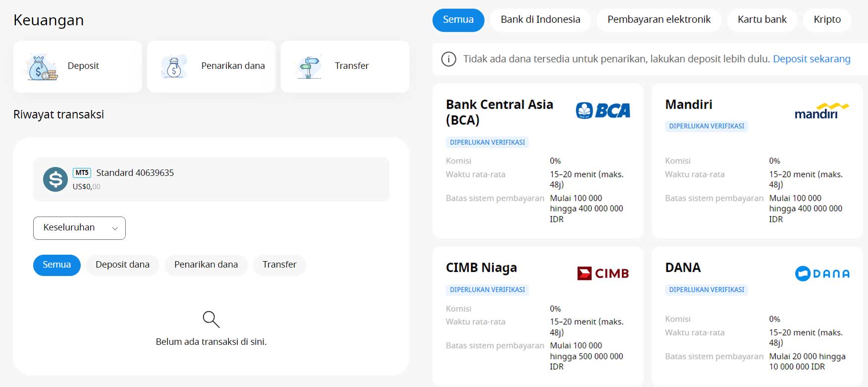Viewport: 868px width, 387px height.
Task: Select the Semua payment methods tab
Action: (459, 20)
